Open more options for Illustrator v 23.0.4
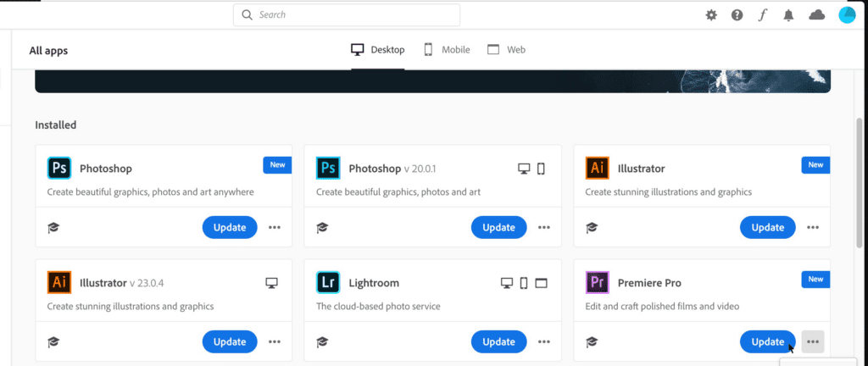The height and width of the screenshot is (366, 868). tap(275, 341)
